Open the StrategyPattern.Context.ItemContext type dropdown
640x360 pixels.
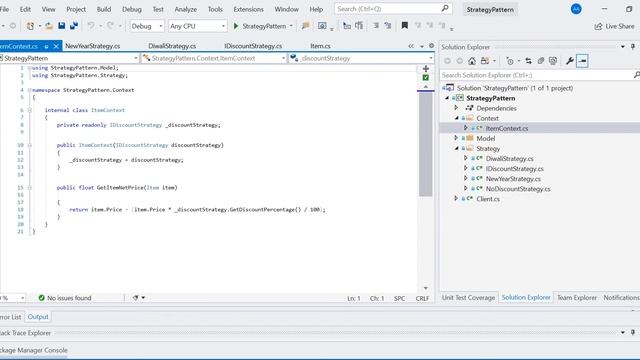214,58
